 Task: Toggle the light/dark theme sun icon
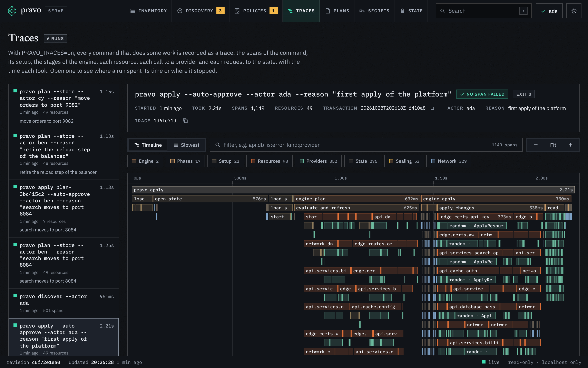[x=574, y=11]
